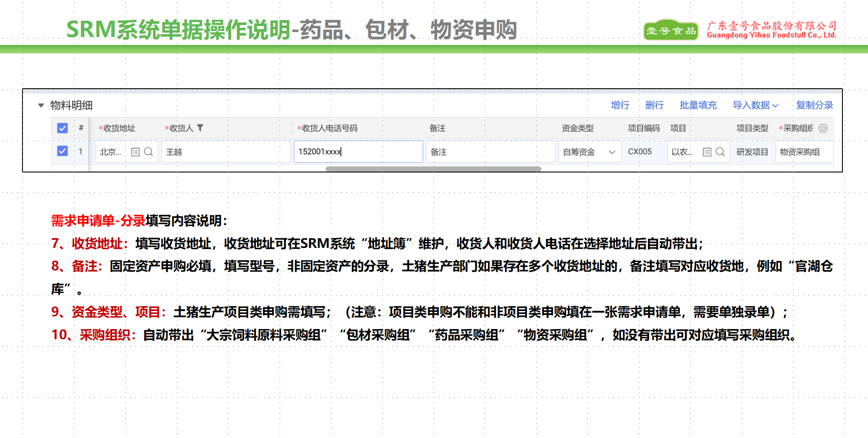Click the 备注 input field in row 1
Viewport: 868px width, 438px height.
490,152
